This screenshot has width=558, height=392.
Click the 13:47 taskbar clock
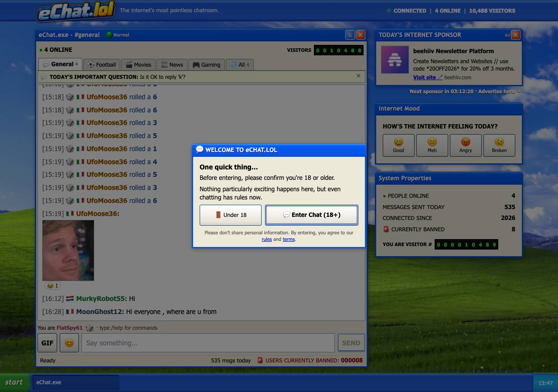[545, 383]
